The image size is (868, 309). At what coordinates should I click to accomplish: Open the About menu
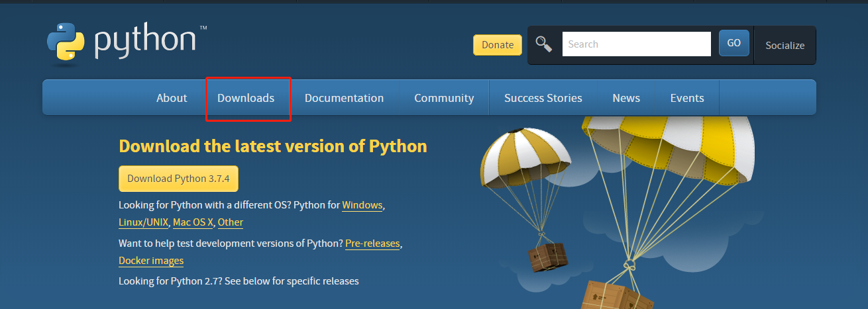pyautogui.click(x=172, y=98)
